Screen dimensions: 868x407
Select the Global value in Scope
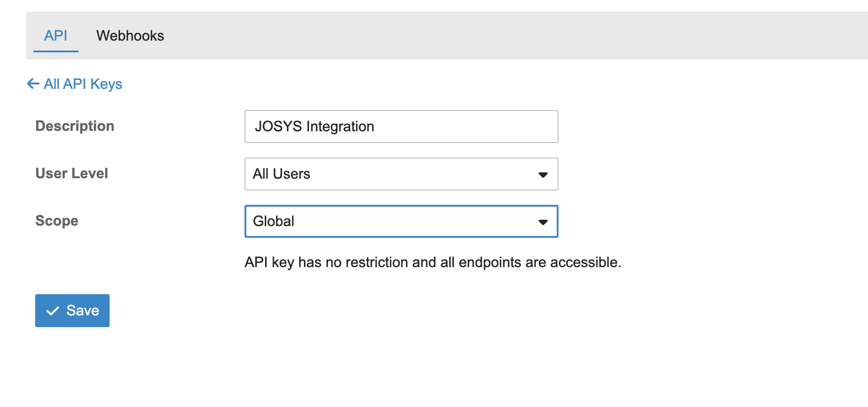coord(273,221)
